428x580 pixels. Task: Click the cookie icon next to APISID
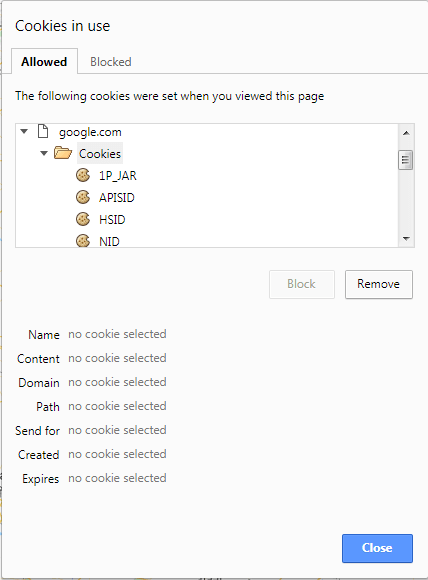[x=83, y=197]
